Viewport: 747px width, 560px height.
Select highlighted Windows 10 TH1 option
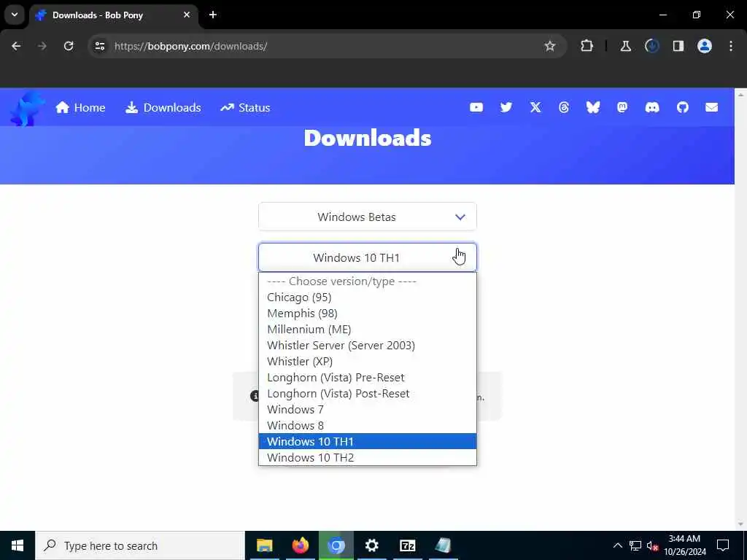(368, 441)
